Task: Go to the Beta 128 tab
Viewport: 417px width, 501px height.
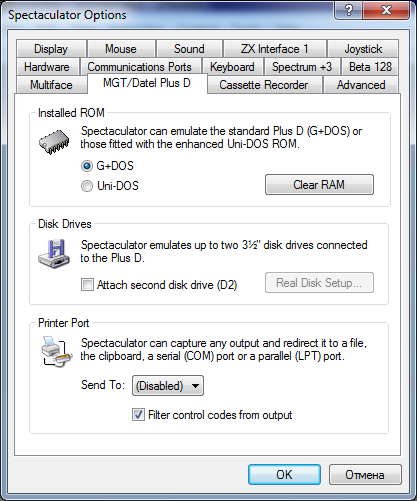Action: pyautogui.click(x=370, y=67)
